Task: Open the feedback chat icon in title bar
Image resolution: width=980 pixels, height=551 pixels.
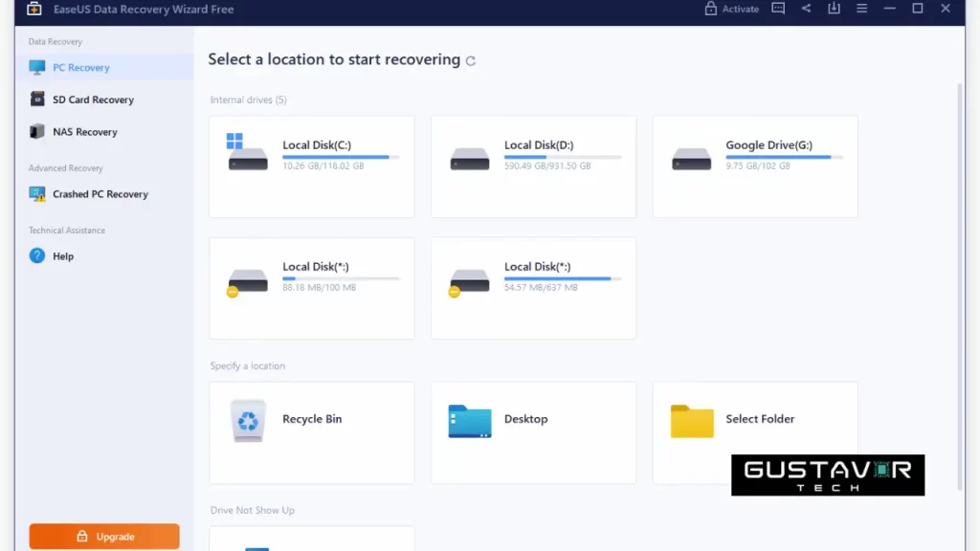Action: [x=778, y=9]
